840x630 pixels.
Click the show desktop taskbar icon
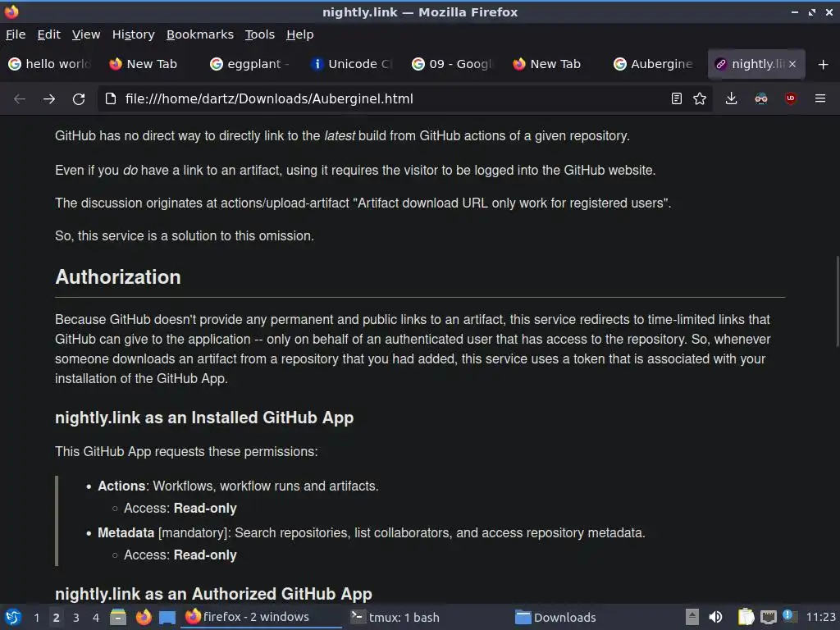pos(167,618)
